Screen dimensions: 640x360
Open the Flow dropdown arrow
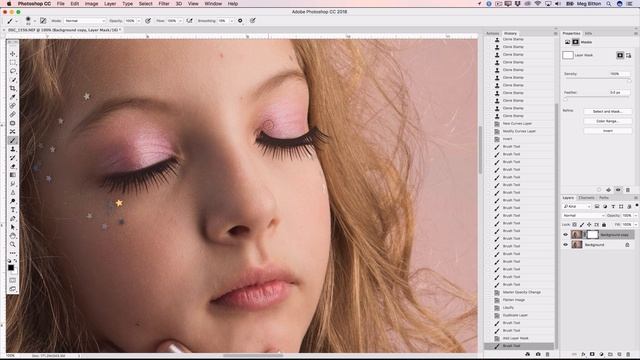pos(180,20)
